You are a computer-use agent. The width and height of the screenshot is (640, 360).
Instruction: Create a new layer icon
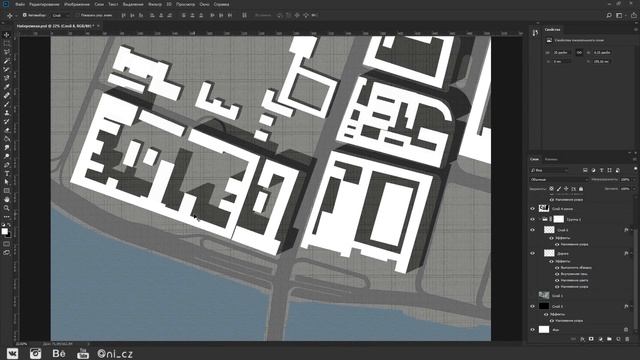(x=618, y=339)
